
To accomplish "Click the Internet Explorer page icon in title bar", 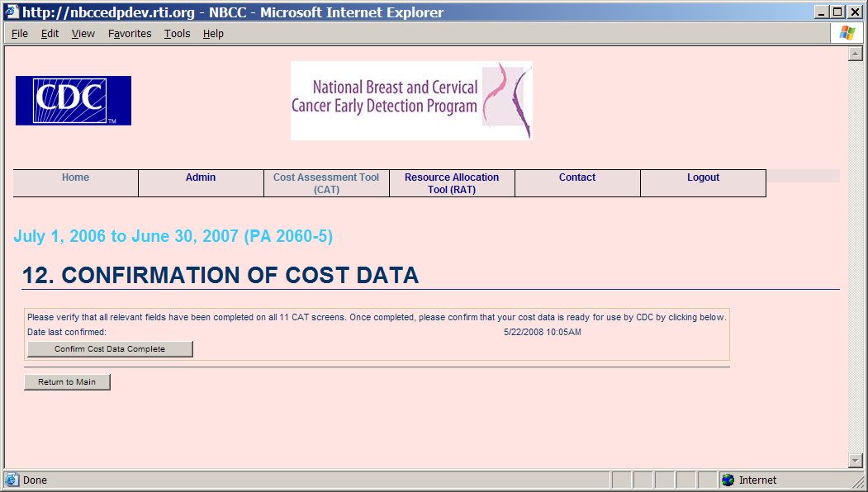I will pyautogui.click(x=12, y=12).
